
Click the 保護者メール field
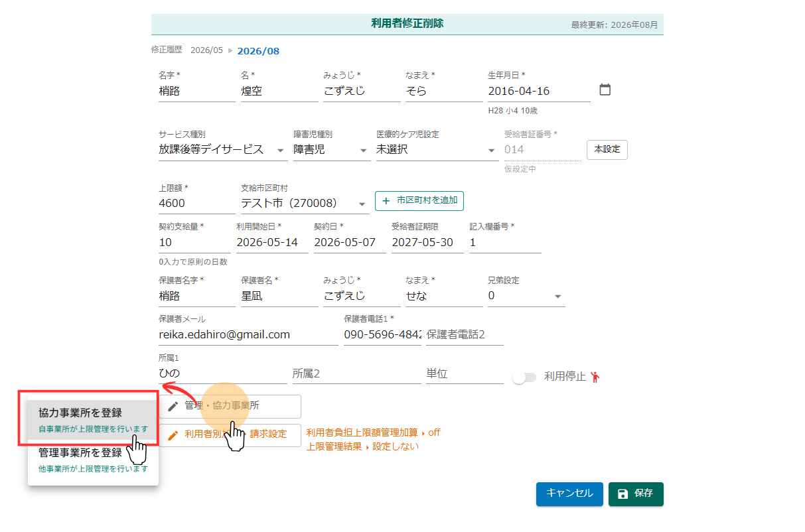click(x=248, y=335)
